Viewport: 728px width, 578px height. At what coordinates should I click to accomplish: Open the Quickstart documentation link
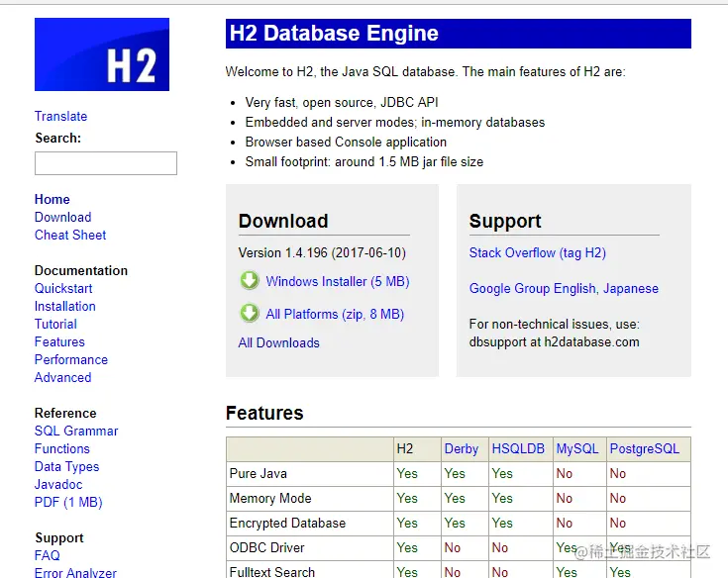63,289
